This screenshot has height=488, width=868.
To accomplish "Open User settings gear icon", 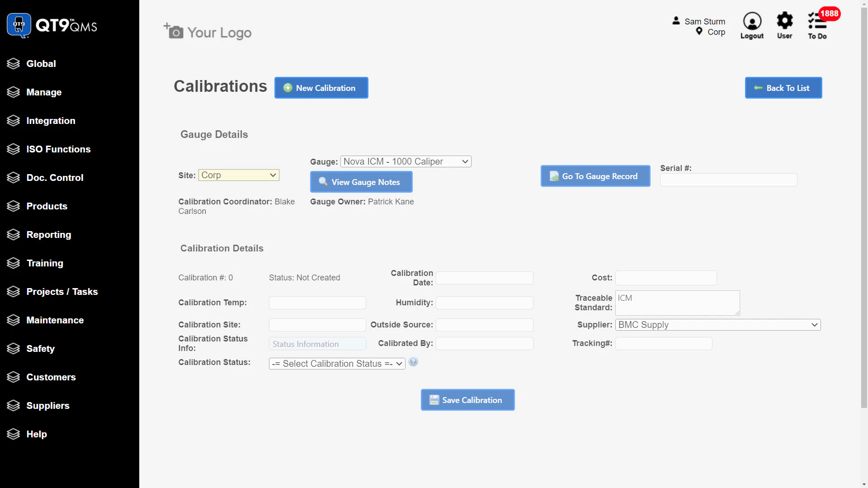I will click(784, 21).
